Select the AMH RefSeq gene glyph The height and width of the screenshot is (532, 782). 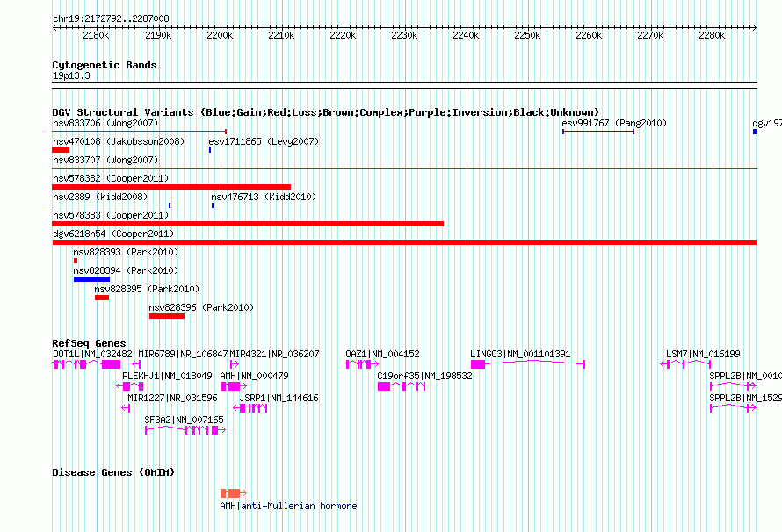pyautogui.click(x=234, y=386)
